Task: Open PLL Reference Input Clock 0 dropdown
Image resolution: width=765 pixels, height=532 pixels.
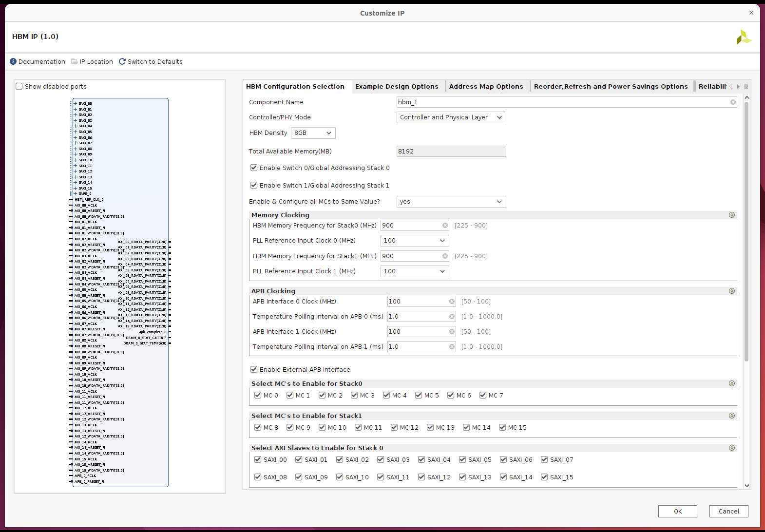Action: coord(414,241)
